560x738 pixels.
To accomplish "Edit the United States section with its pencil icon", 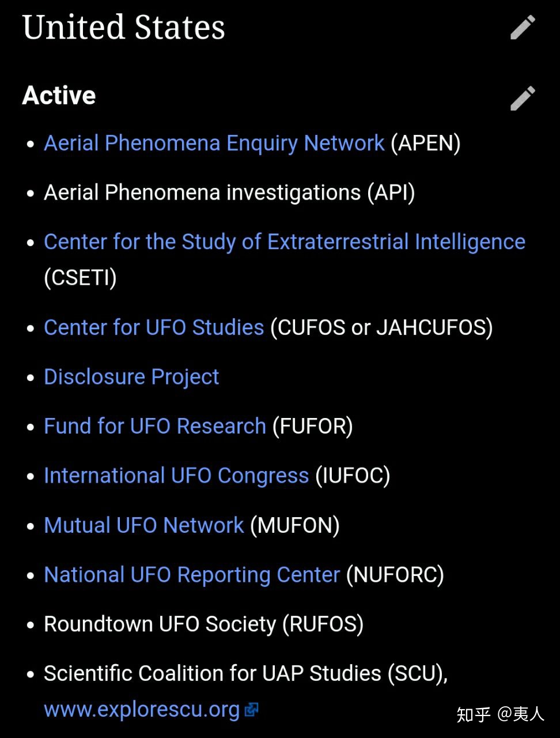I will coord(523,28).
